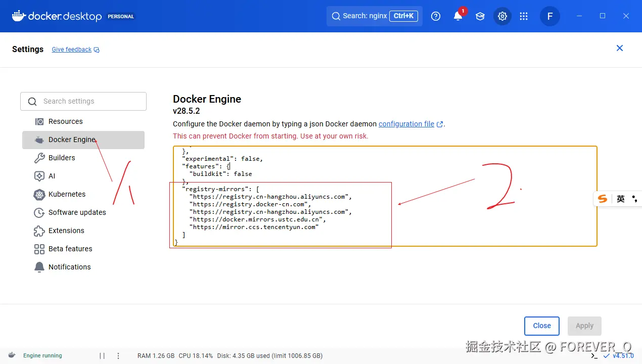The height and width of the screenshot is (364, 642).
Task: Click the PERSONAL plan badge
Action: pyautogui.click(x=121, y=16)
